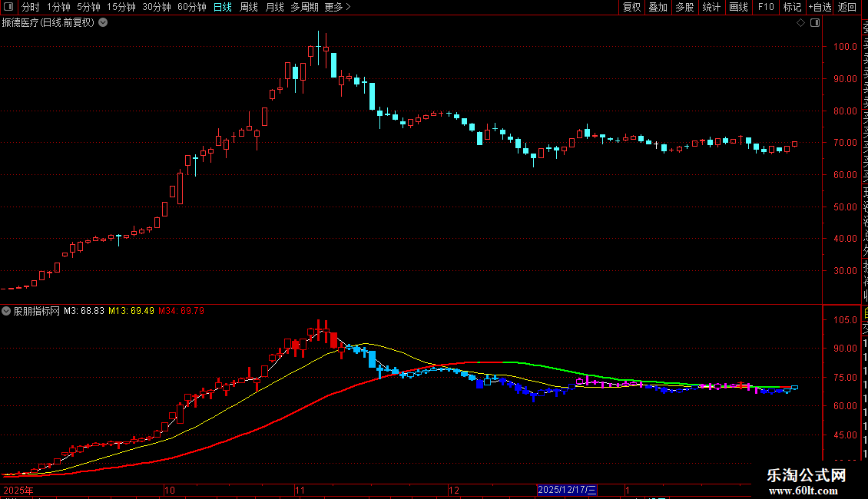
Task: Click the 标记 mark button
Action: (x=792, y=7)
